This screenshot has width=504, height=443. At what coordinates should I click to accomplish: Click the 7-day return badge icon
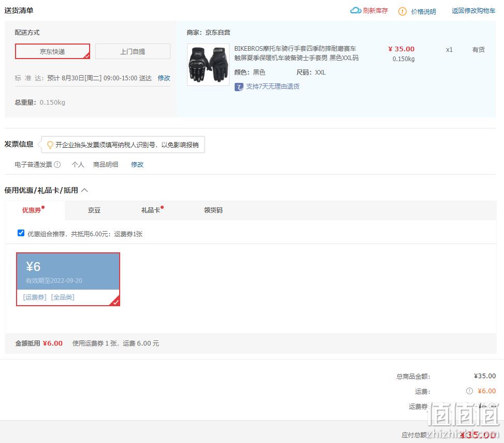coord(239,87)
